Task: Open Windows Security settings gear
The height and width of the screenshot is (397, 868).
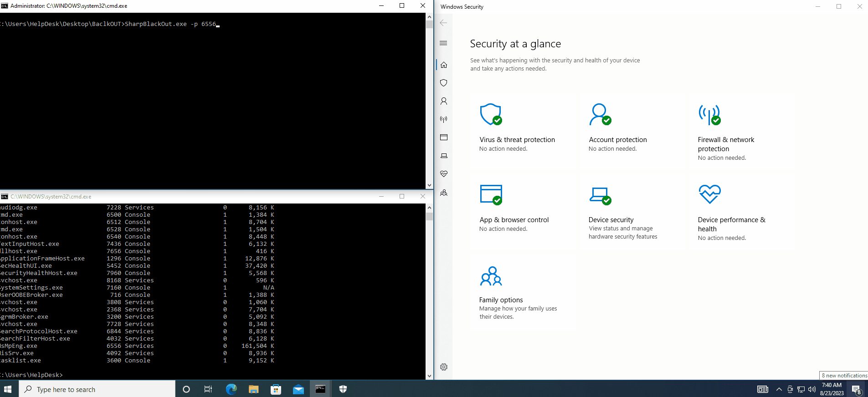Action: pos(444,367)
